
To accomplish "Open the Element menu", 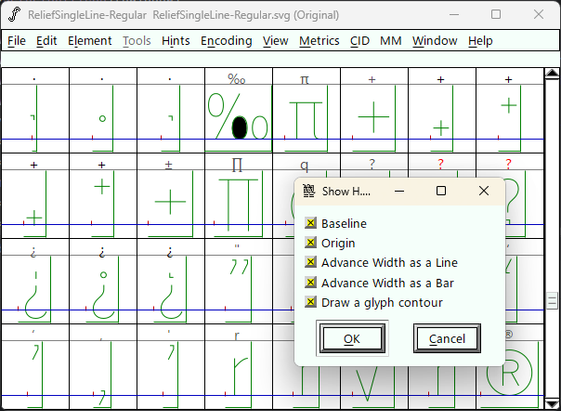I will (90, 41).
